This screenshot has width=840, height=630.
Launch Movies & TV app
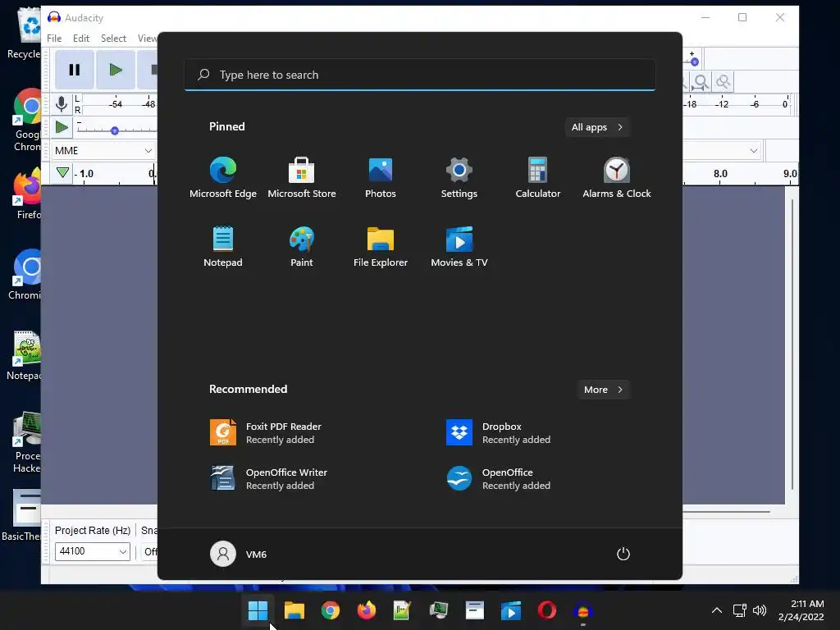[459, 246]
